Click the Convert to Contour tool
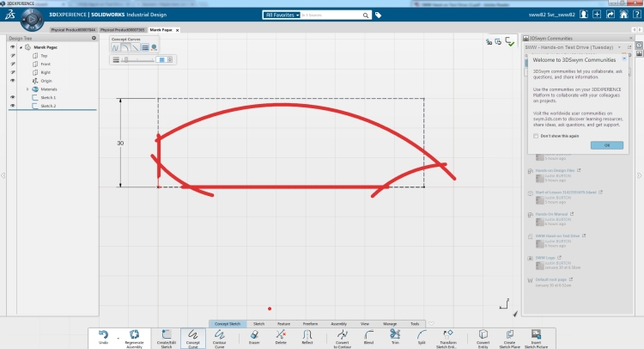Screen dimensions: 644x349 [342, 335]
